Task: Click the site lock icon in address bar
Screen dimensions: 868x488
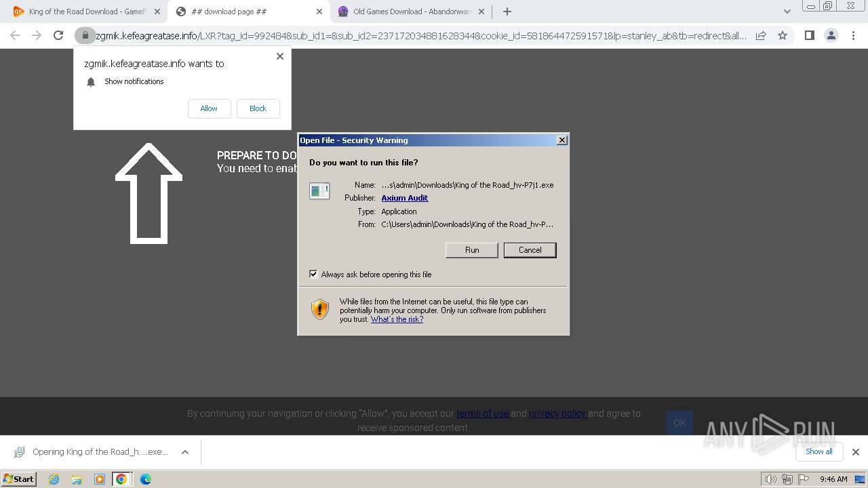Action: 85,36
